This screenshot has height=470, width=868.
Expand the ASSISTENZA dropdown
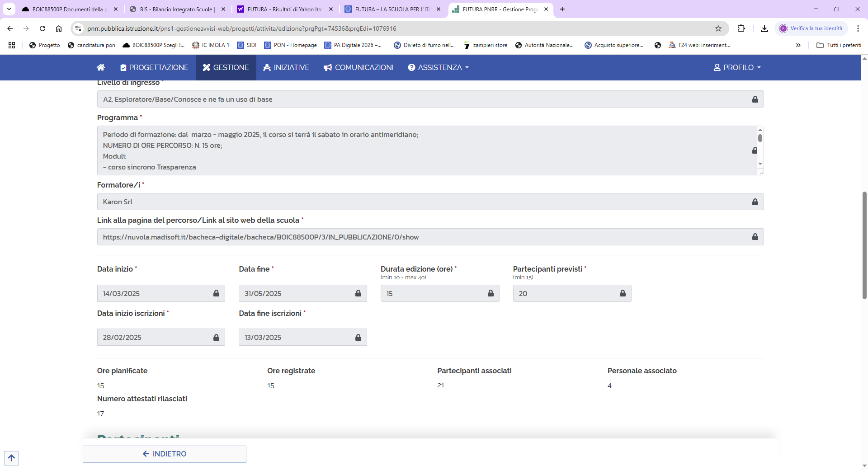[438, 67]
